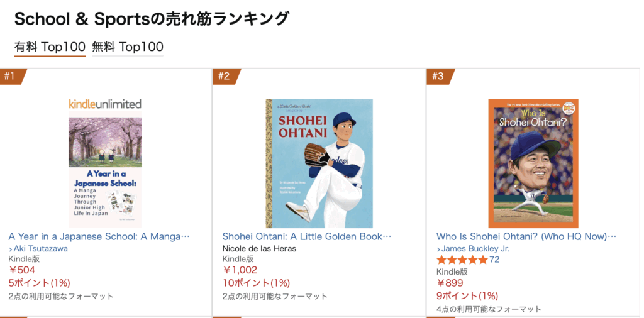This screenshot has width=644, height=318.
Task: Switch to the 無料 Top100 tab
Action: point(128,47)
